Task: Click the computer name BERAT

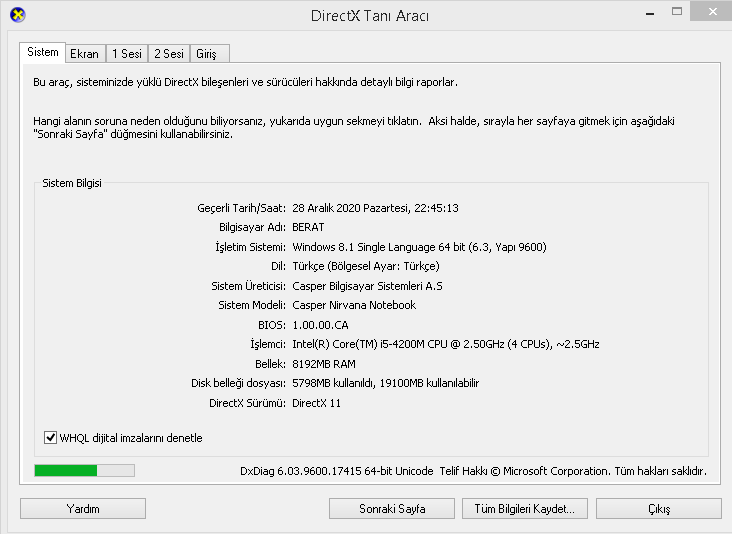Action: click(308, 227)
